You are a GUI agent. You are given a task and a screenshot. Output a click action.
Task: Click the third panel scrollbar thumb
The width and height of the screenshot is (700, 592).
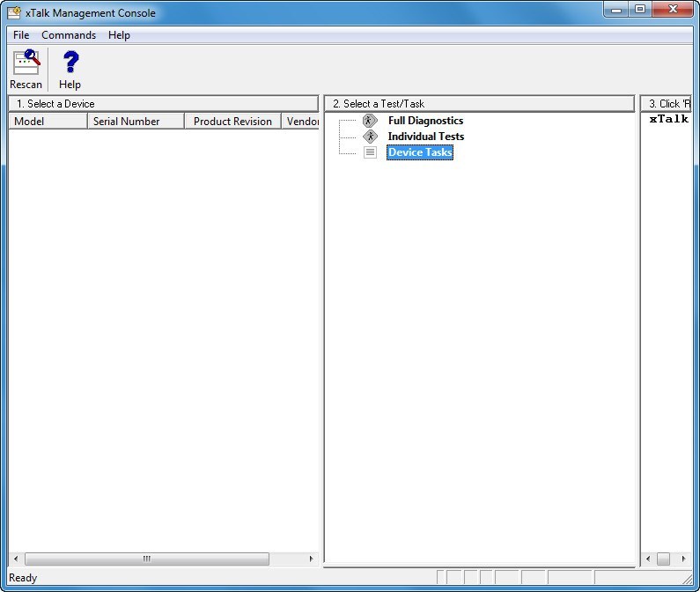[x=663, y=559]
